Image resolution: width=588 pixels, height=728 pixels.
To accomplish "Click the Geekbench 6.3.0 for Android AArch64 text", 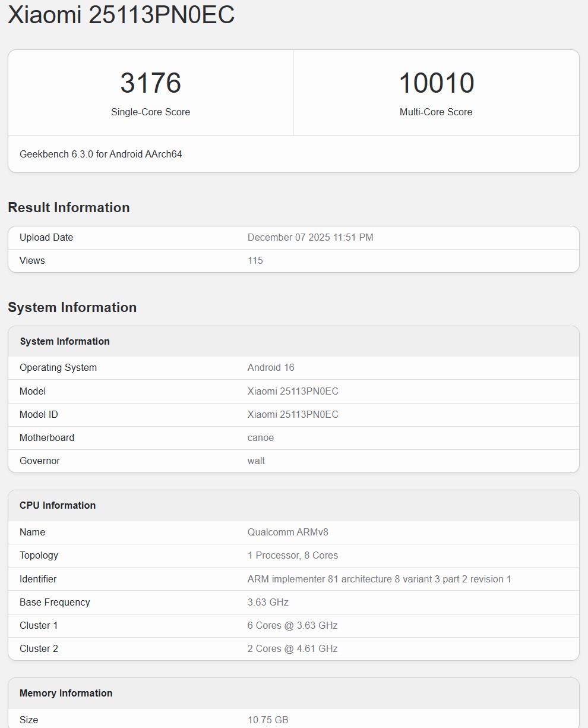I will point(102,154).
